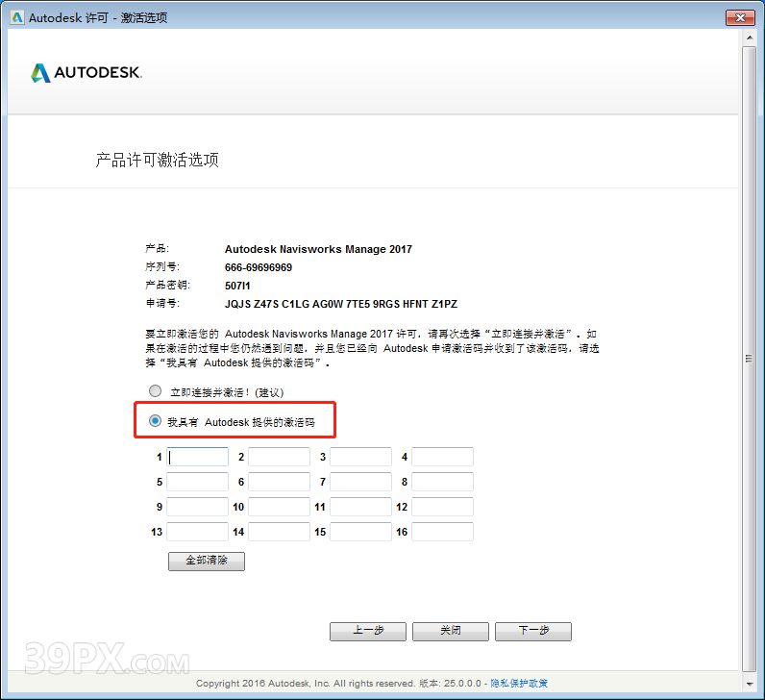Select the 立即连接并激活 radio option
Viewport: 765px width, 700px height.
click(x=156, y=391)
